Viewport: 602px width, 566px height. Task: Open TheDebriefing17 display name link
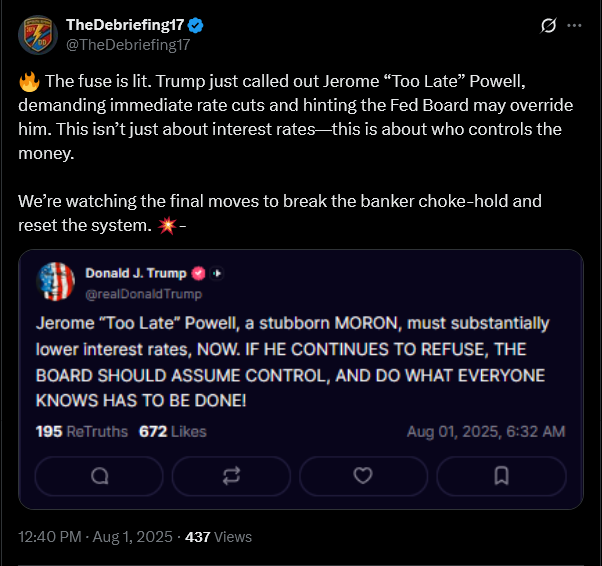tap(119, 25)
